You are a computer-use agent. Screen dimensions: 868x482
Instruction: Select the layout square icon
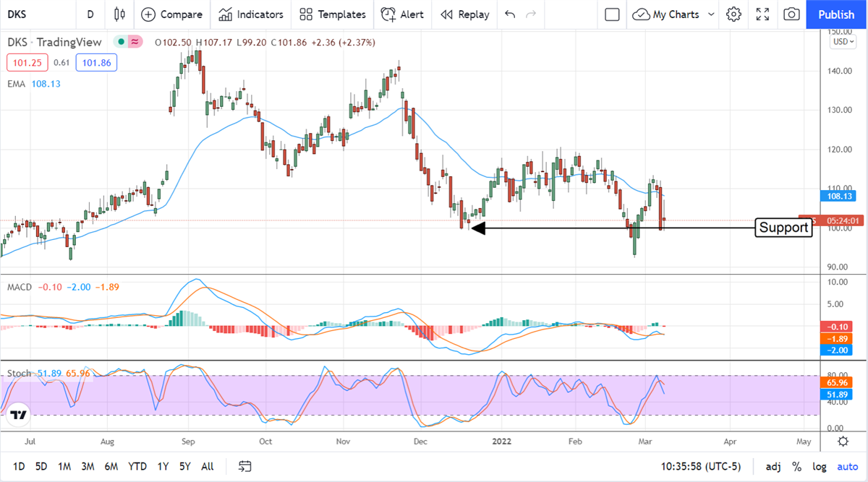pos(613,14)
